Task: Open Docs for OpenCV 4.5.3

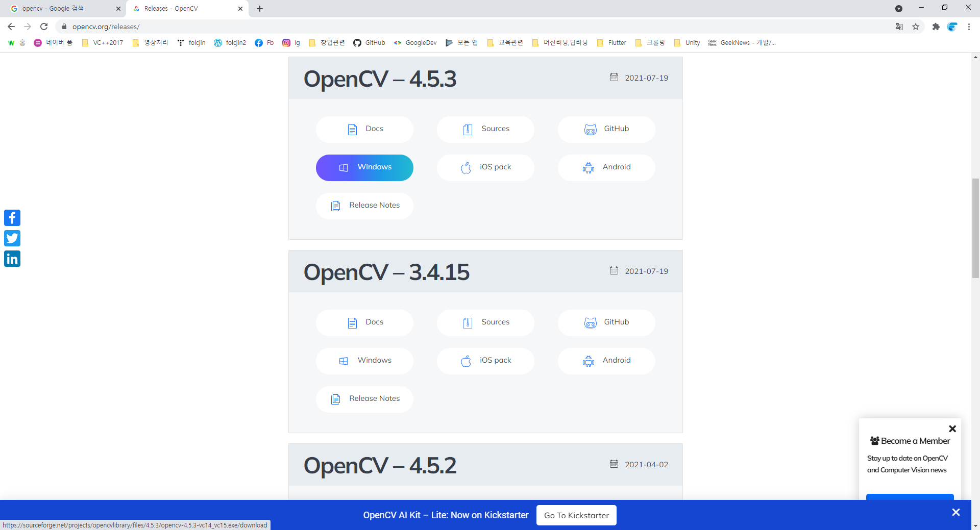Action: (x=364, y=129)
